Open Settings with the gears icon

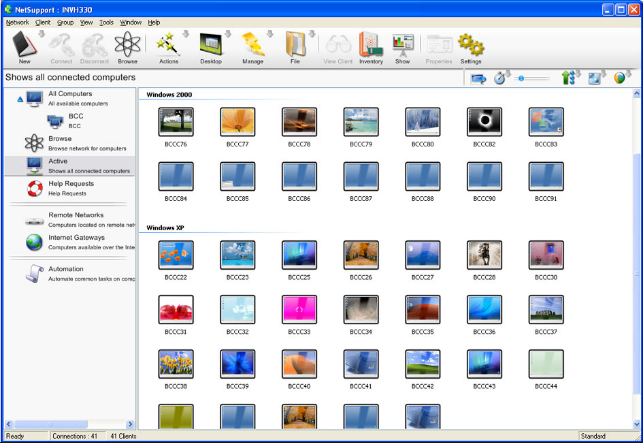[470, 45]
